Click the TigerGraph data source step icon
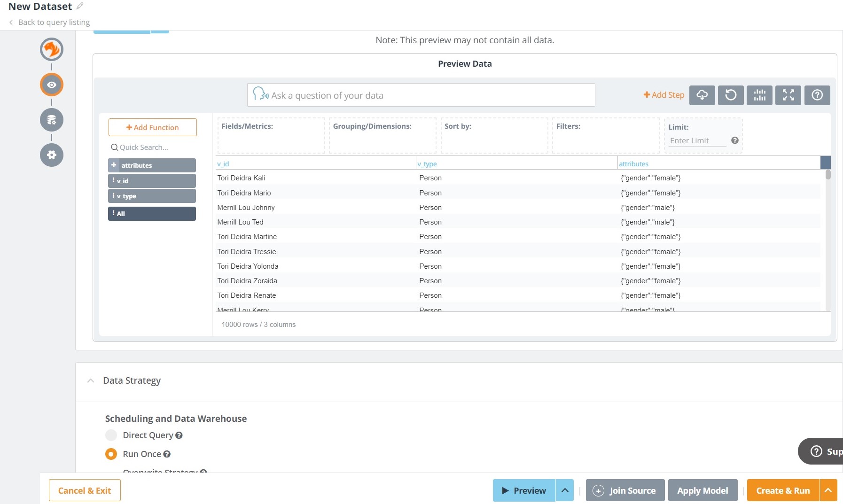Screen dimensions: 843x504 point(52,49)
